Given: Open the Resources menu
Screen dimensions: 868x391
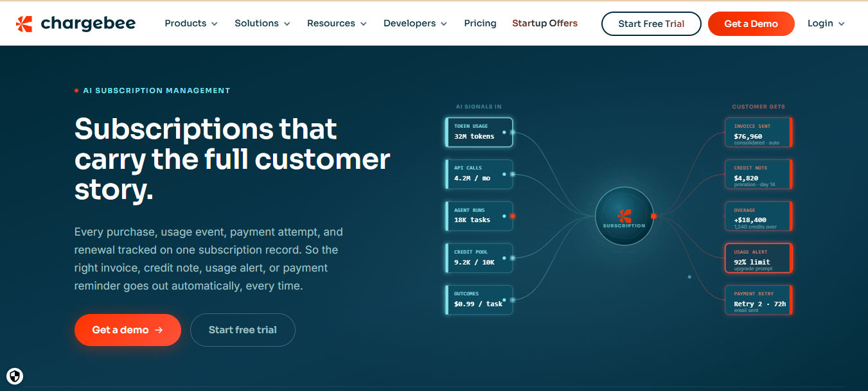Looking at the screenshot, I should [x=337, y=23].
